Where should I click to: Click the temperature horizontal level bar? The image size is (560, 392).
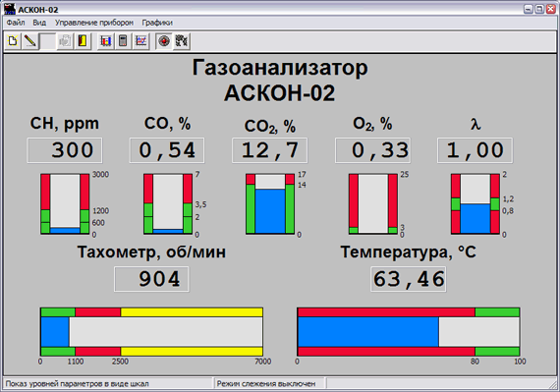click(409, 332)
